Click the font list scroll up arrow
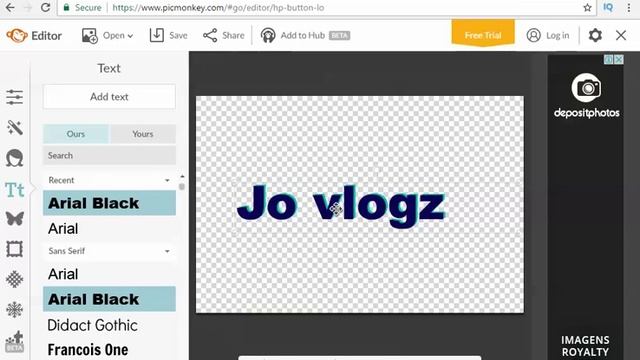The image size is (640, 360). 182,177
